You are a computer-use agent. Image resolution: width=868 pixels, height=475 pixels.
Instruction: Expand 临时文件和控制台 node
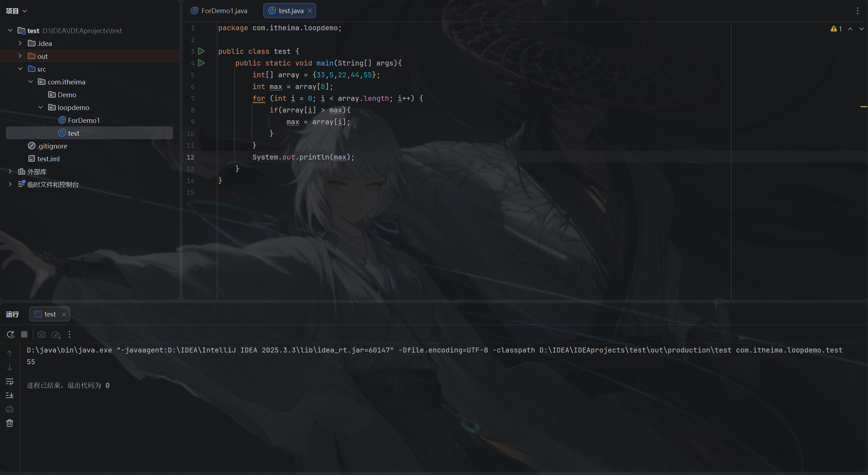[x=10, y=184]
